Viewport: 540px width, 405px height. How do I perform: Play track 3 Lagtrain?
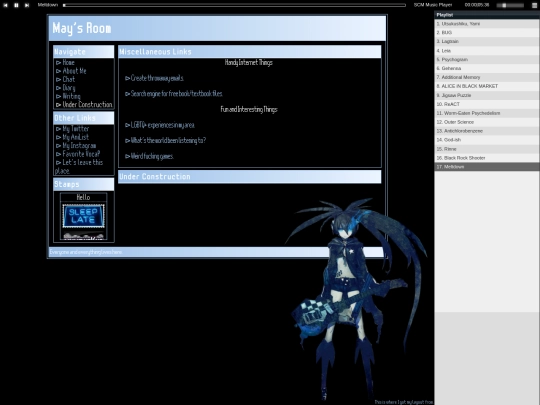pyautogui.click(x=487, y=42)
